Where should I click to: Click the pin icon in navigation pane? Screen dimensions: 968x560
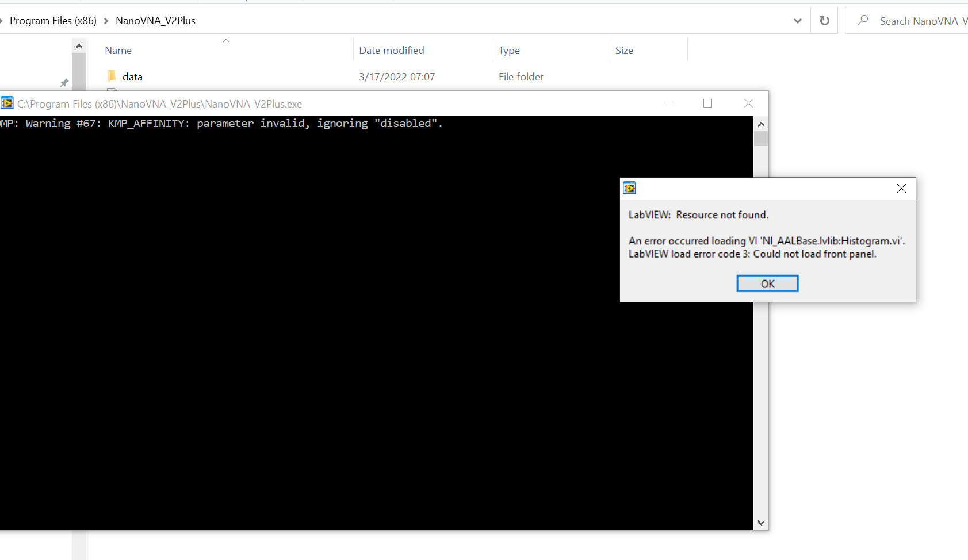coord(64,83)
